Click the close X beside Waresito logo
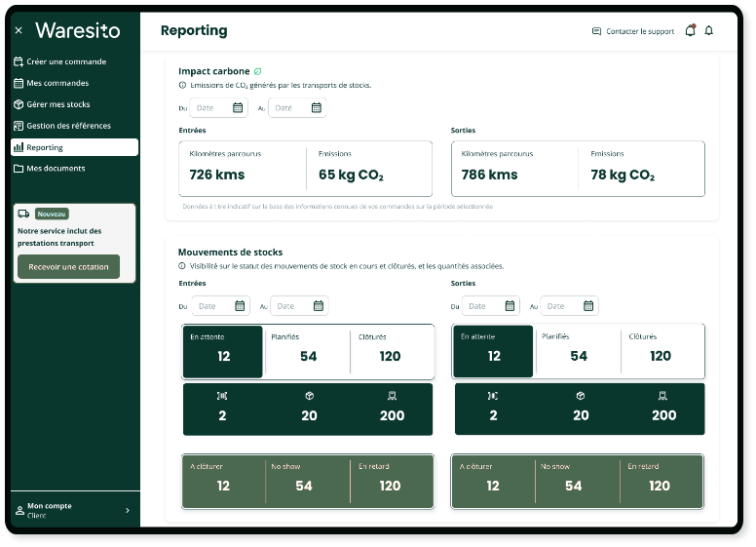The height and width of the screenshot is (547, 756). pyautogui.click(x=19, y=30)
